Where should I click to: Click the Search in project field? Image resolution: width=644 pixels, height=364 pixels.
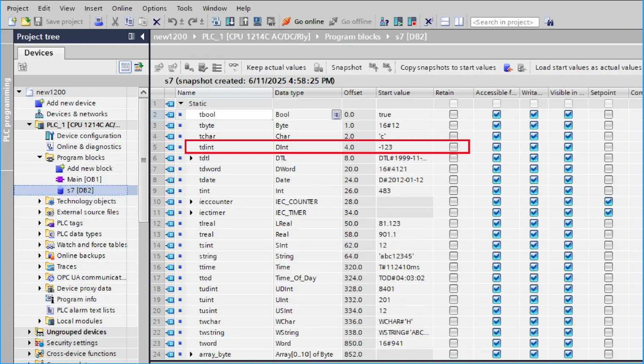504,22
